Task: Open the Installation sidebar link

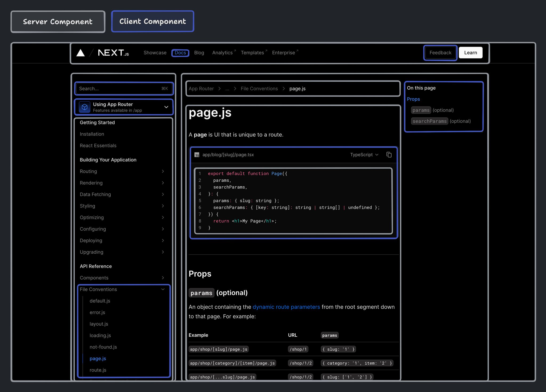Action: tap(92, 134)
